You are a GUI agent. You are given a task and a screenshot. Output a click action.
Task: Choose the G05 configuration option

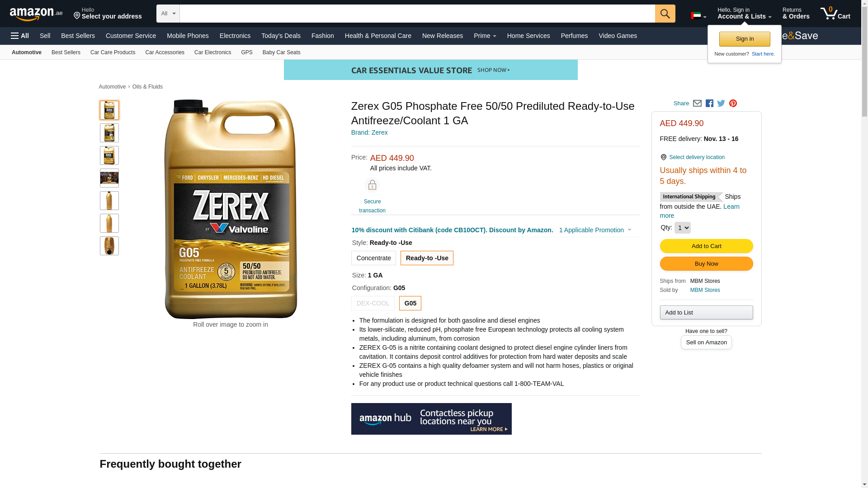point(410,303)
